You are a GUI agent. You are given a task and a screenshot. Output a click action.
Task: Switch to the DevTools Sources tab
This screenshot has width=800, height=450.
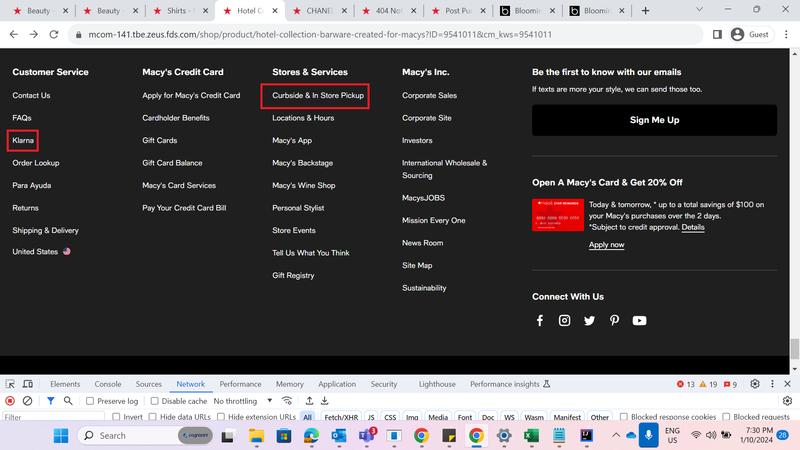coord(148,384)
